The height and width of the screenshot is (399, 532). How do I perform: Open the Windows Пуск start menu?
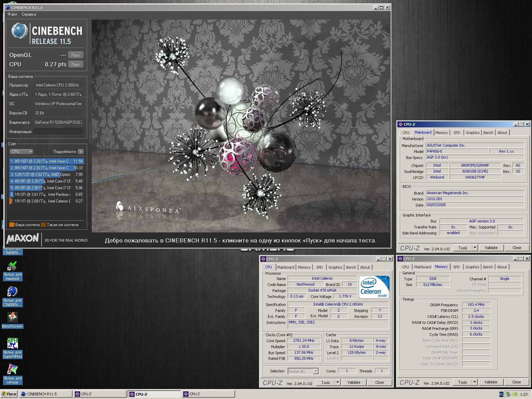pos(9,394)
